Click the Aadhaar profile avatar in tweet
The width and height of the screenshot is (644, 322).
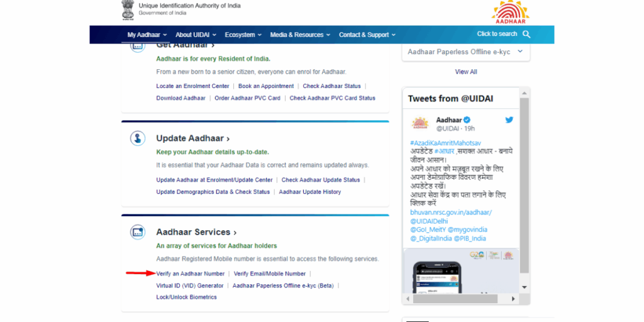tap(419, 123)
